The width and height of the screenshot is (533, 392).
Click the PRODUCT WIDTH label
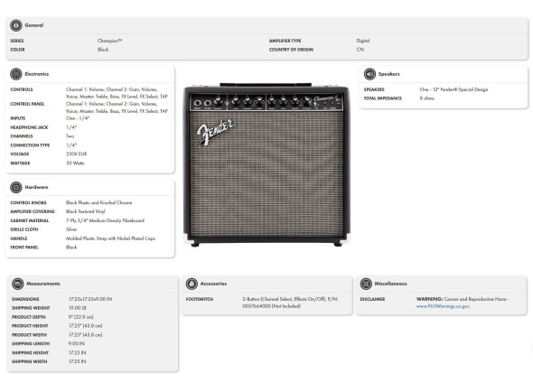29,335
